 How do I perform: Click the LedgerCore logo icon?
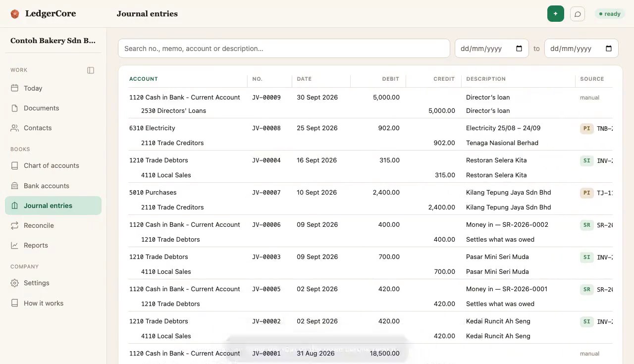click(x=15, y=14)
